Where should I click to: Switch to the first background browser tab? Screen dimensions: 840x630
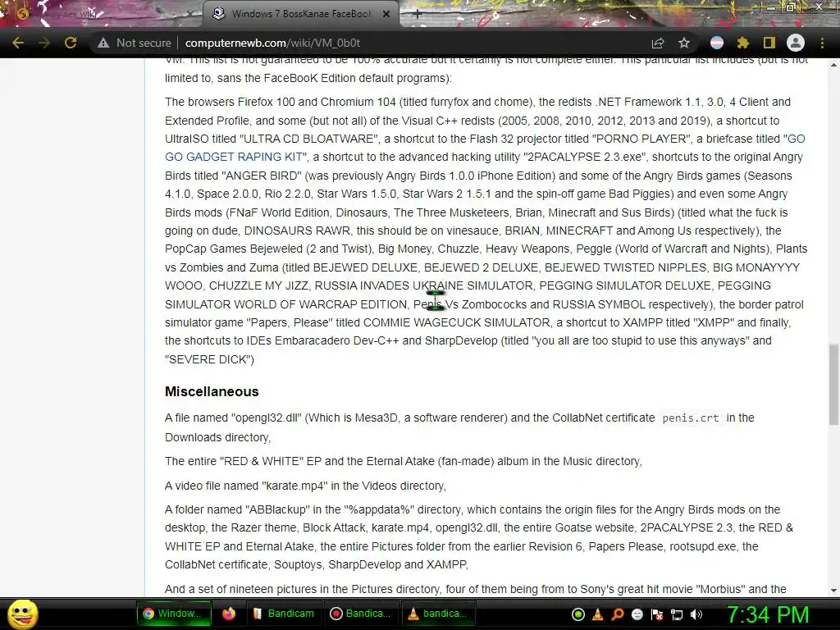tap(102, 14)
